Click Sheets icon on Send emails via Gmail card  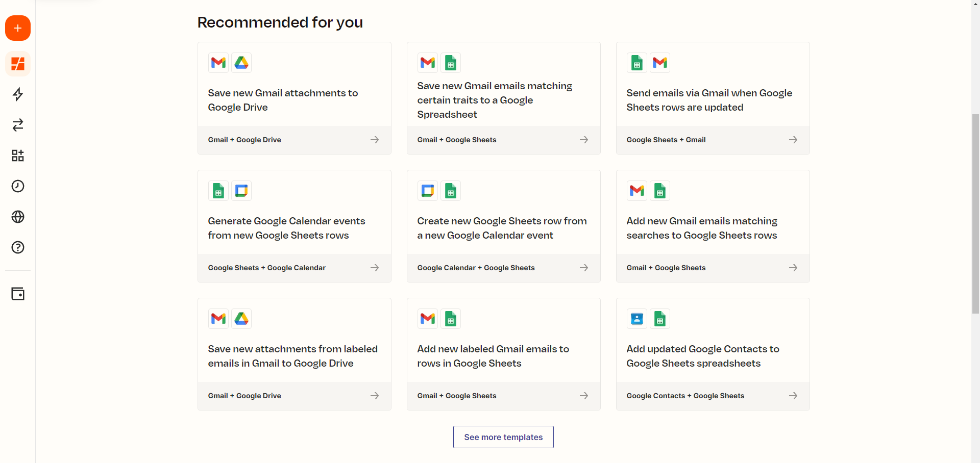click(x=637, y=63)
